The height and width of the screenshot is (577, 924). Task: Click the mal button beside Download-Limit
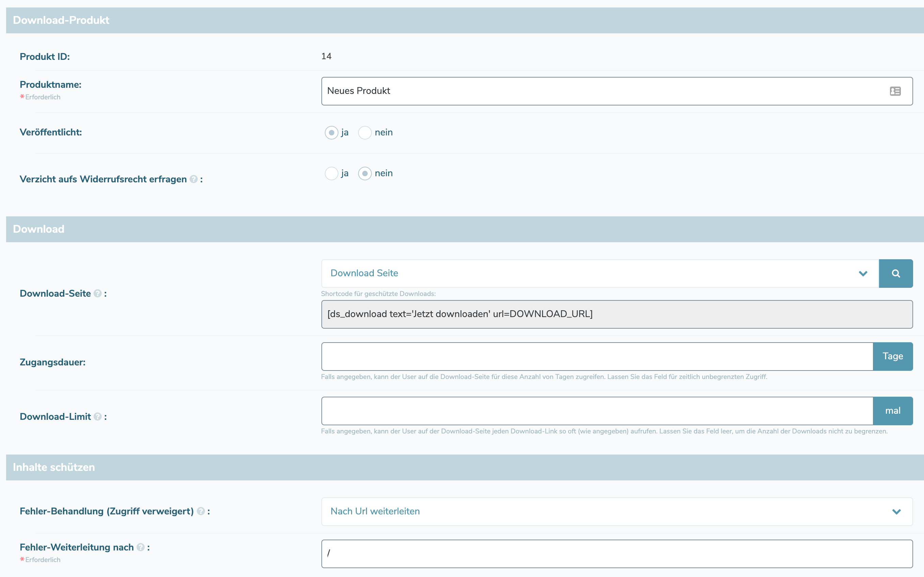892,411
